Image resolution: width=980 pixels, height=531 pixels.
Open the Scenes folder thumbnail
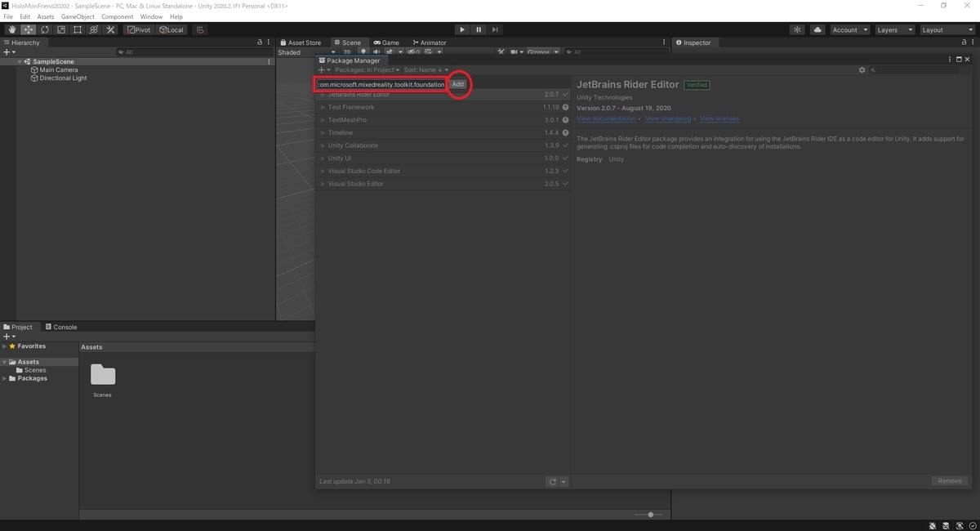click(103, 375)
